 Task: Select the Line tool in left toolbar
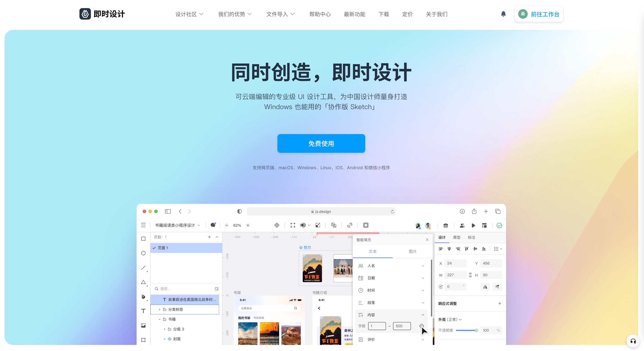tap(143, 268)
